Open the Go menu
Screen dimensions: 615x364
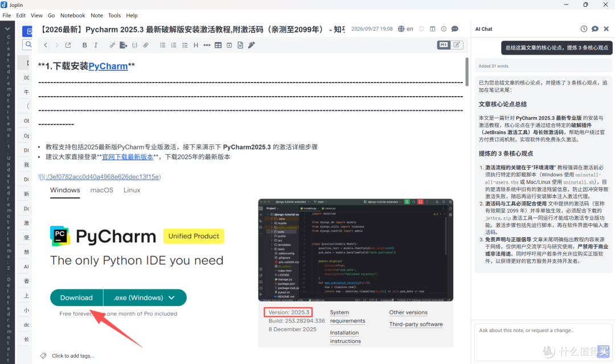(x=51, y=15)
